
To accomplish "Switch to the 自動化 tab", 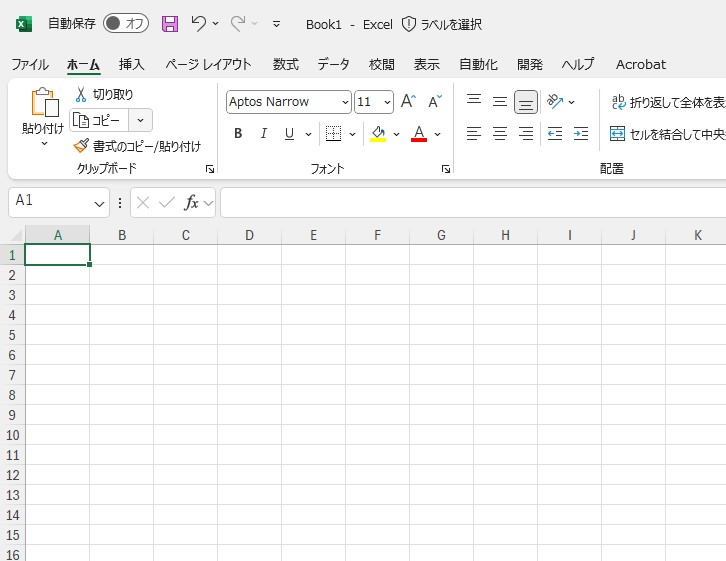I will [x=478, y=64].
